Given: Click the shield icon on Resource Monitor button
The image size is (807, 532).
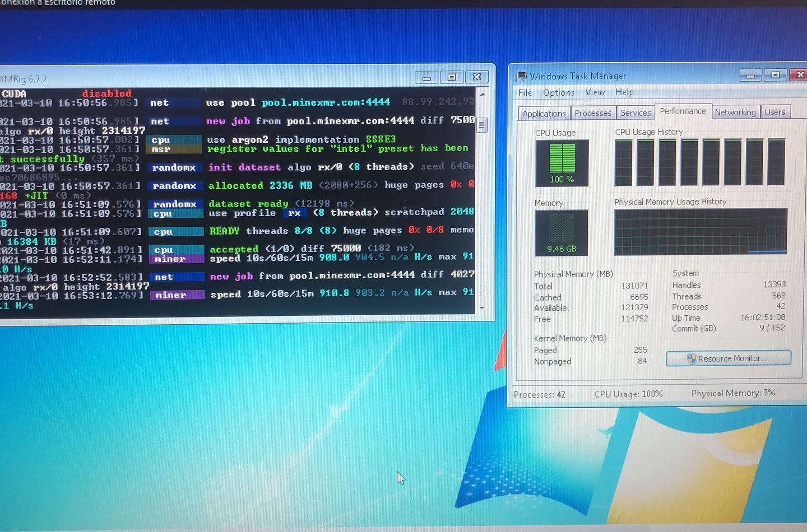Looking at the screenshot, I should coord(692,358).
